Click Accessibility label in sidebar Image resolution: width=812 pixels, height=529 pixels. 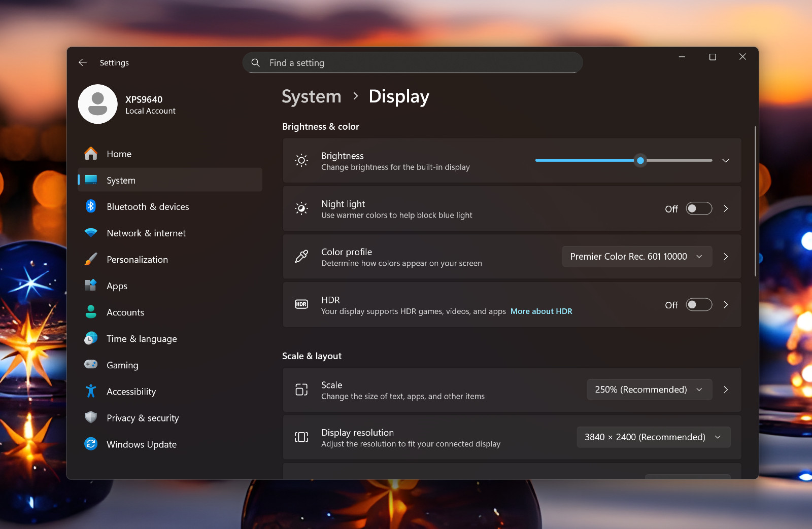131,392
